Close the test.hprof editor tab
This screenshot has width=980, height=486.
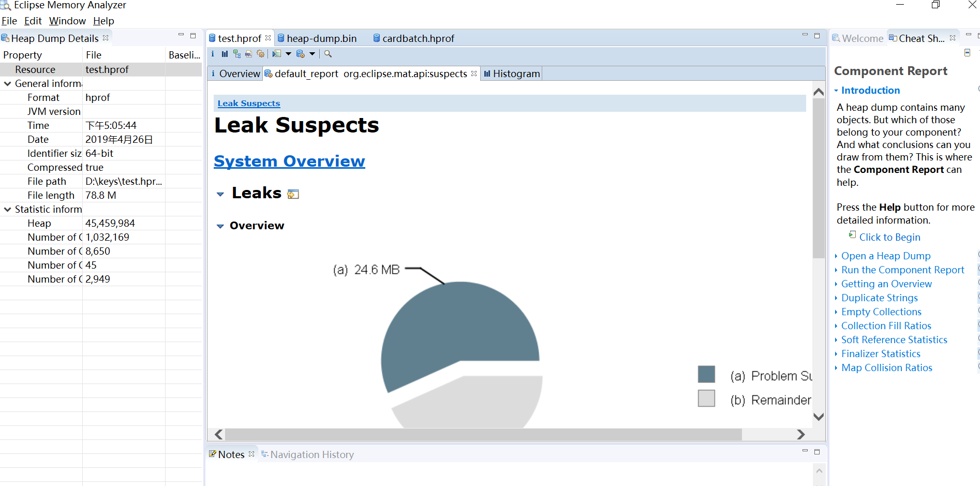268,38
